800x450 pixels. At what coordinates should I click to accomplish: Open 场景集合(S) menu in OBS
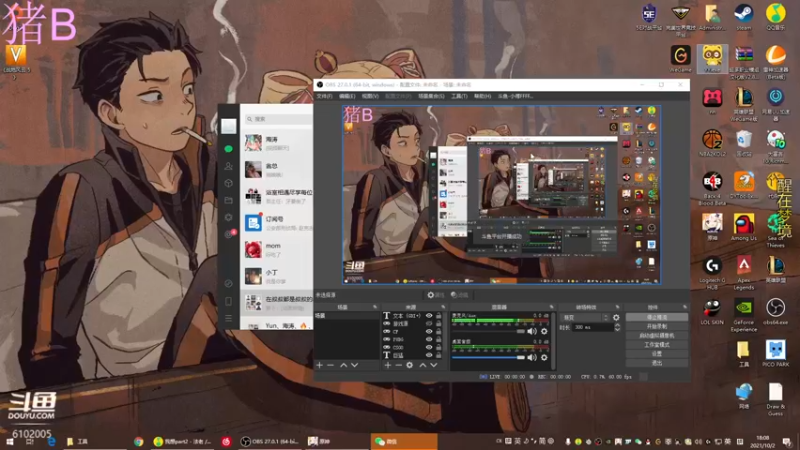tap(431, 96)
